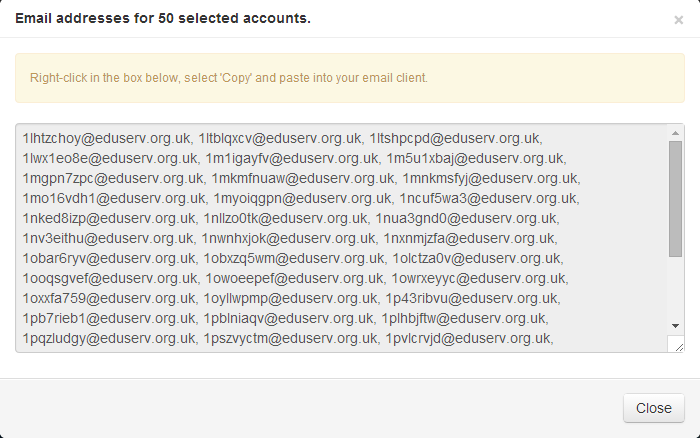Click the email list scrollbar thumb
The height and width of the screenshot is (438, 700).
676,200
